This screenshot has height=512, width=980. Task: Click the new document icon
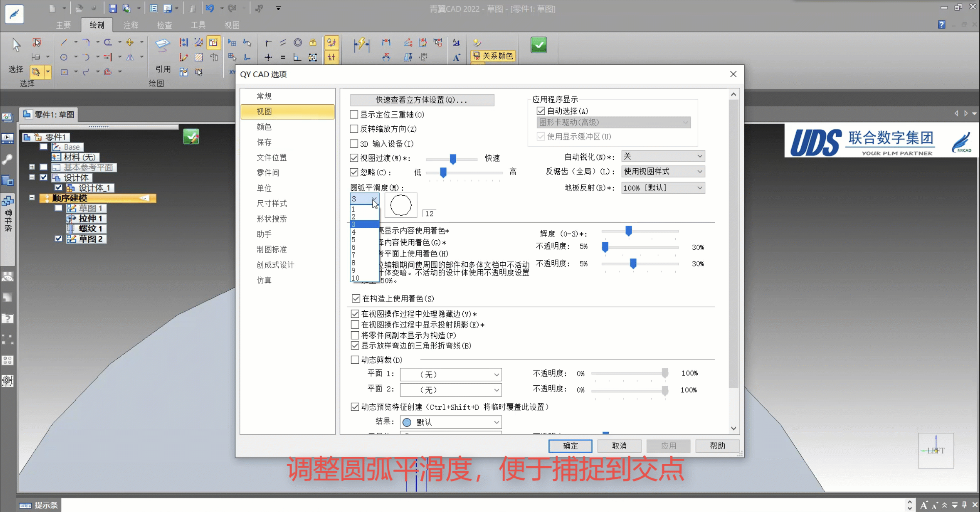(52, 8)
